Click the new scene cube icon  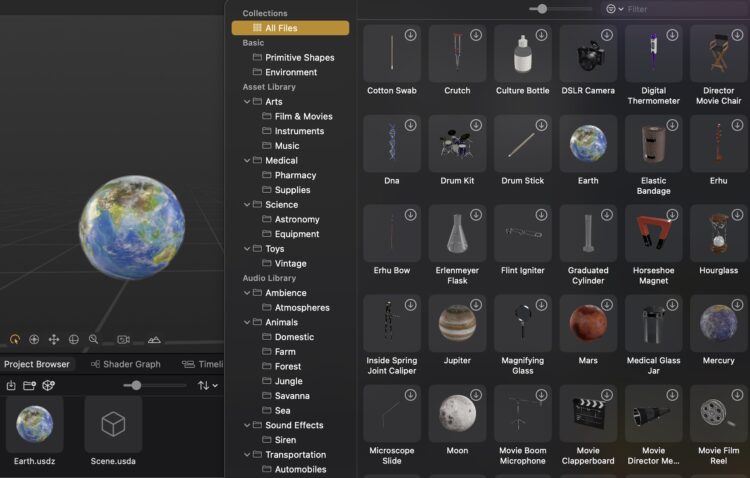tap(48, 385)
